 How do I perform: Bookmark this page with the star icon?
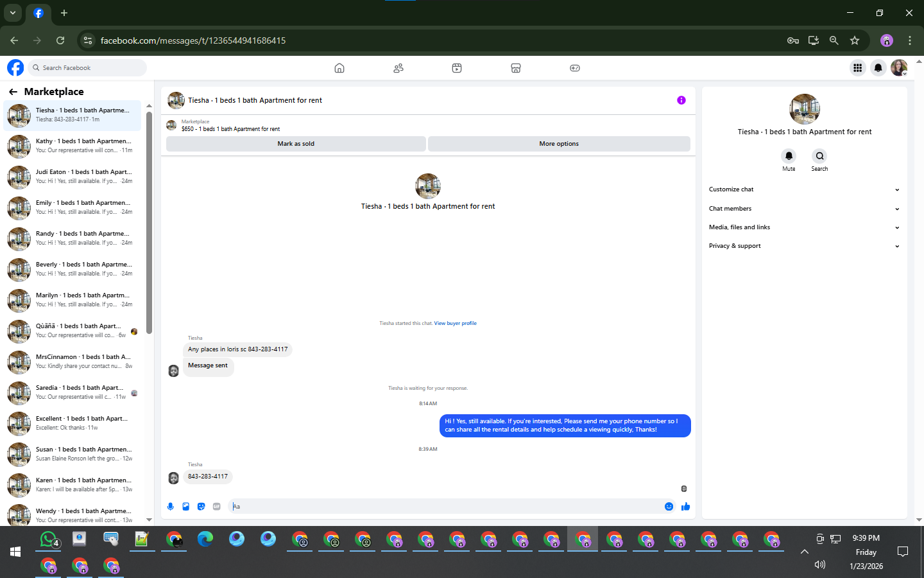tap(855, 40)
